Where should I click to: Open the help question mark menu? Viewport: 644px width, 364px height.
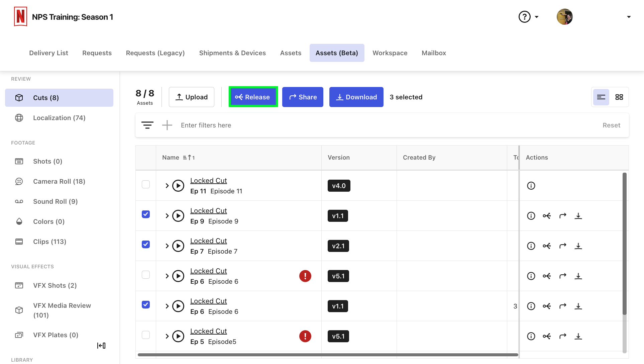528,17
